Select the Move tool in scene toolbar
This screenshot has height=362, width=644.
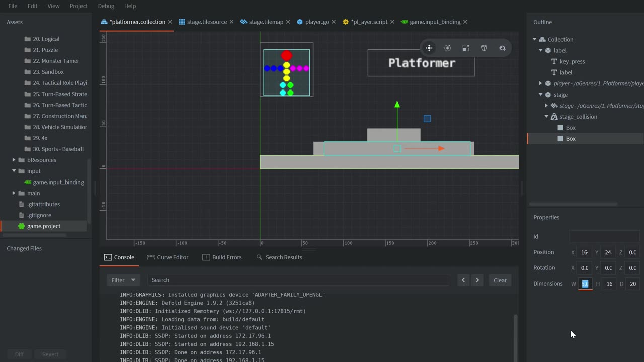point(429,48)
